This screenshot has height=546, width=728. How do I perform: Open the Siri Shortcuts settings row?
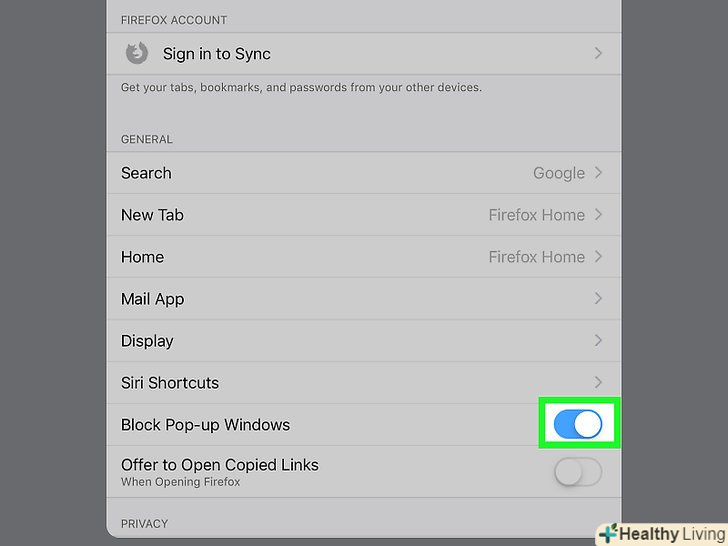pyautogui.click(x=364, y=382)
